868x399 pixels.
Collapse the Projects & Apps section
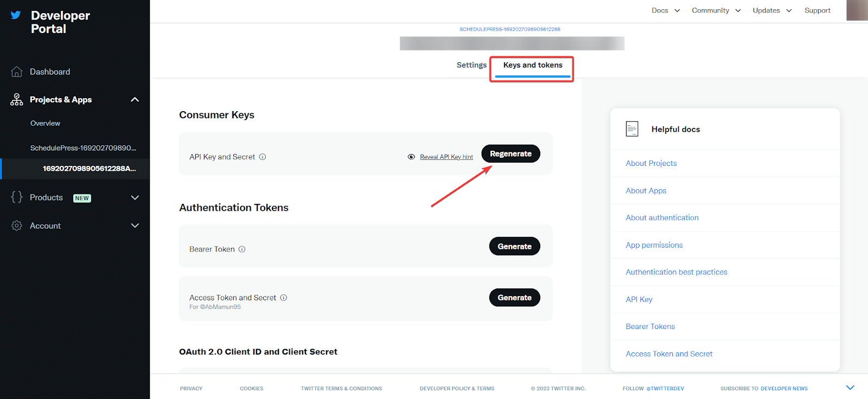coord(135,100)
